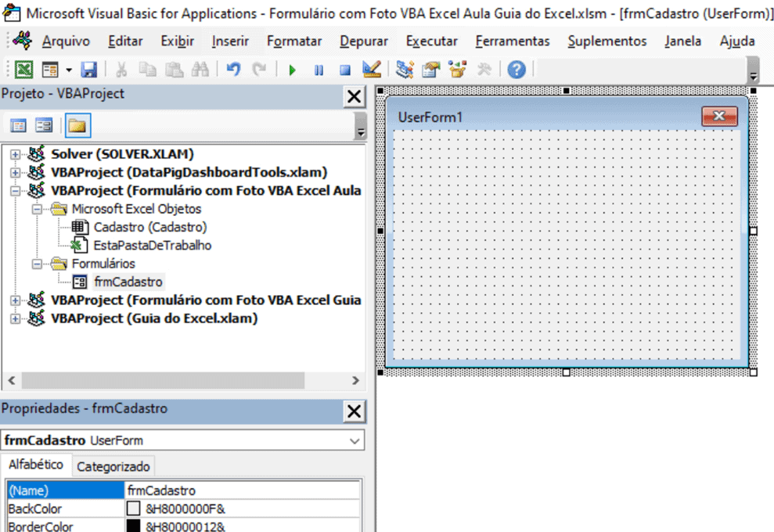Open the Project Explorer icon

[405, 70]
